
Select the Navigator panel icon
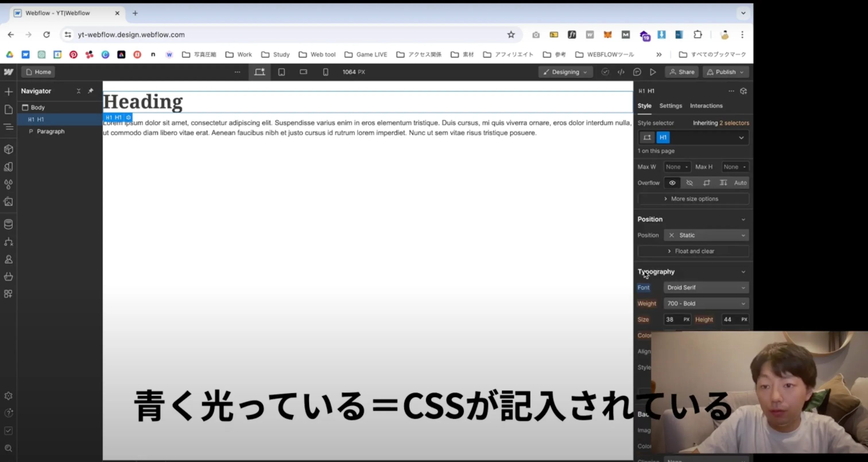(8, 127)
